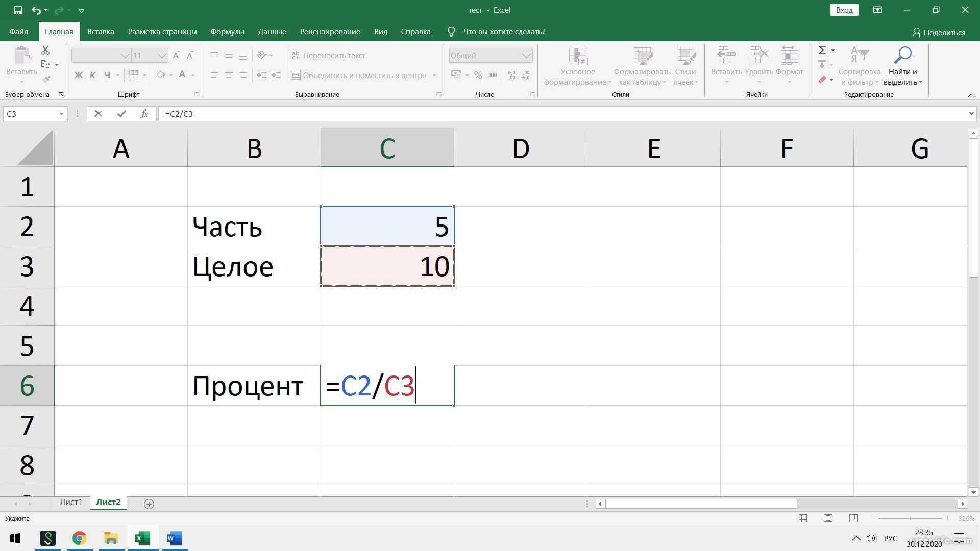
Task: Apply the thousands separator 000 format
Action: point(492,75)
